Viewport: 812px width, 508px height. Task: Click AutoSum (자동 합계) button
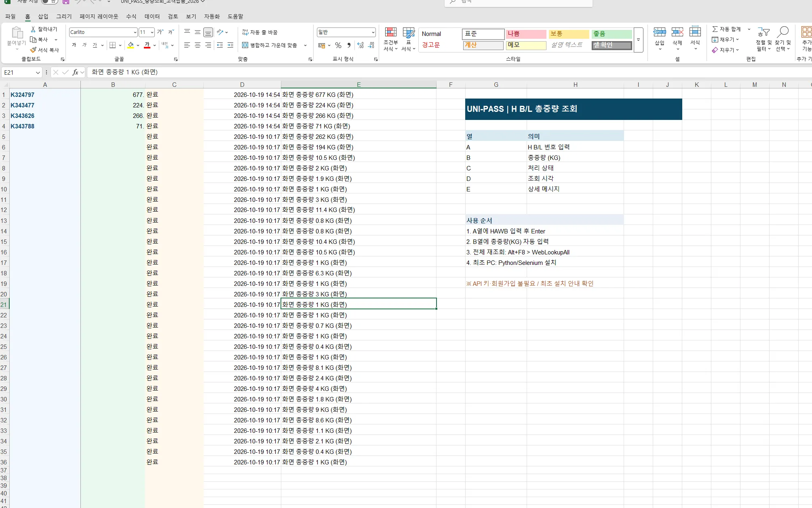click(726, 29)
